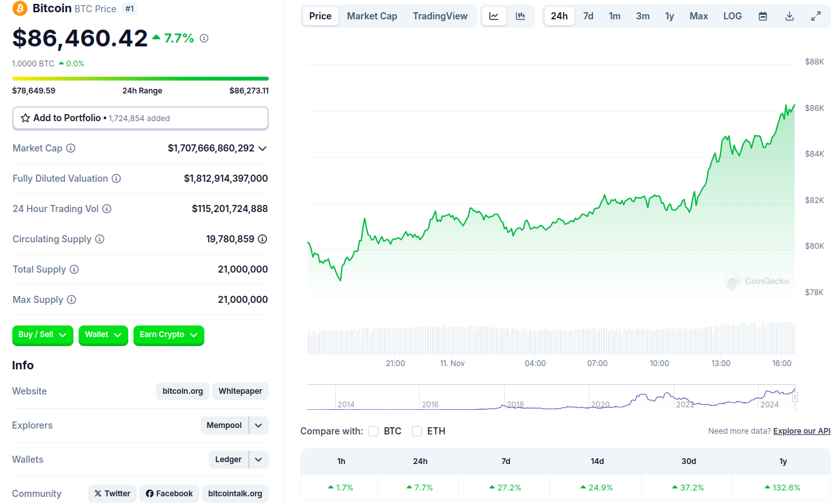Viewport: 838px width, 504px height.
Task: Open Earn Crypto dropdown
Action: [x=169, y=335]
